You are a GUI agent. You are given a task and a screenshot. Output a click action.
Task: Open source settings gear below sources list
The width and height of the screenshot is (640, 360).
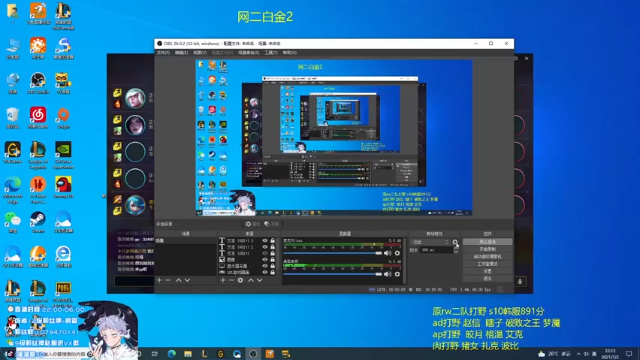(240, 280)
